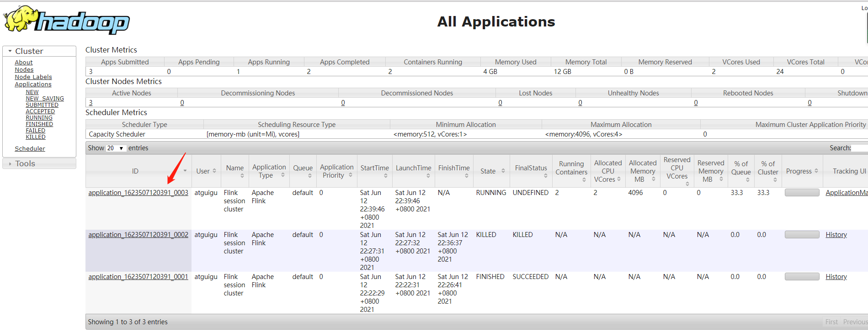The image size is (868, 332).
Task: Open Node Labels in sidebar
Action: (33, 77)
